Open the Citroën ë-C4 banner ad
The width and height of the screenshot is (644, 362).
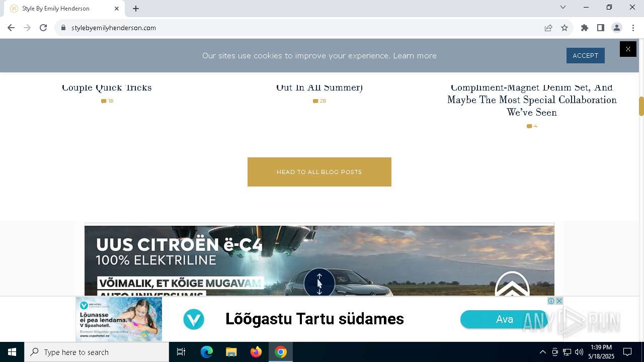[319, 260]
